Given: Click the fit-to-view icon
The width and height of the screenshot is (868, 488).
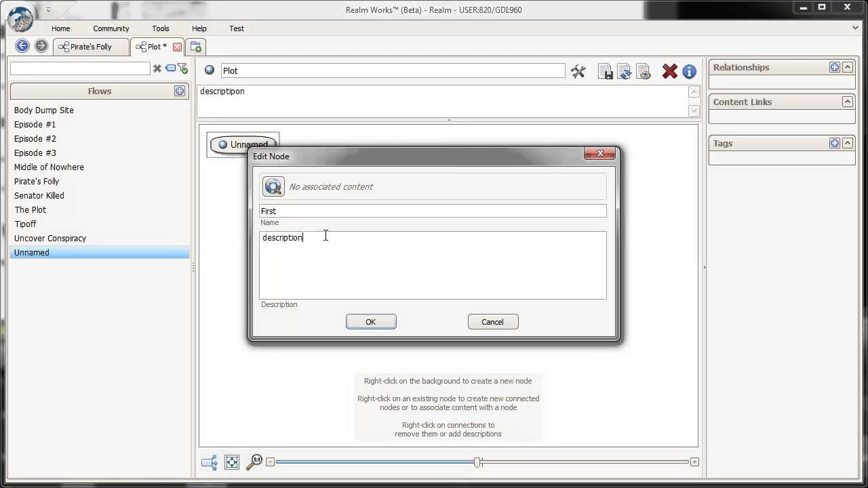Looking at the screenshot, I should coord(232,462).
